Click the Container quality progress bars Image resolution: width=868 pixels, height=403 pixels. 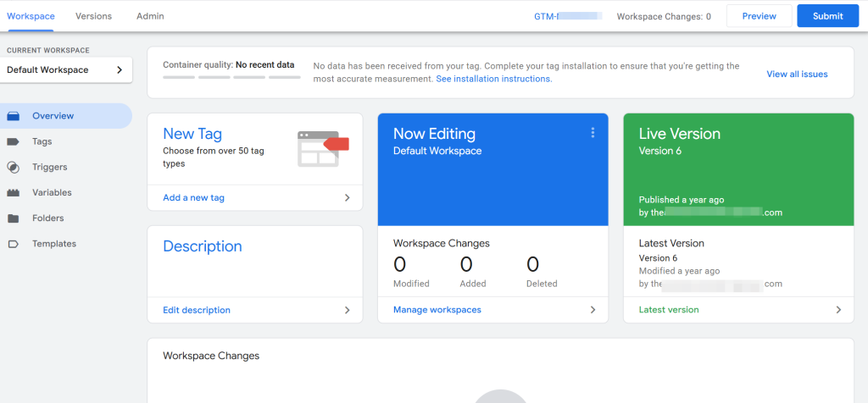click(231, 77)
